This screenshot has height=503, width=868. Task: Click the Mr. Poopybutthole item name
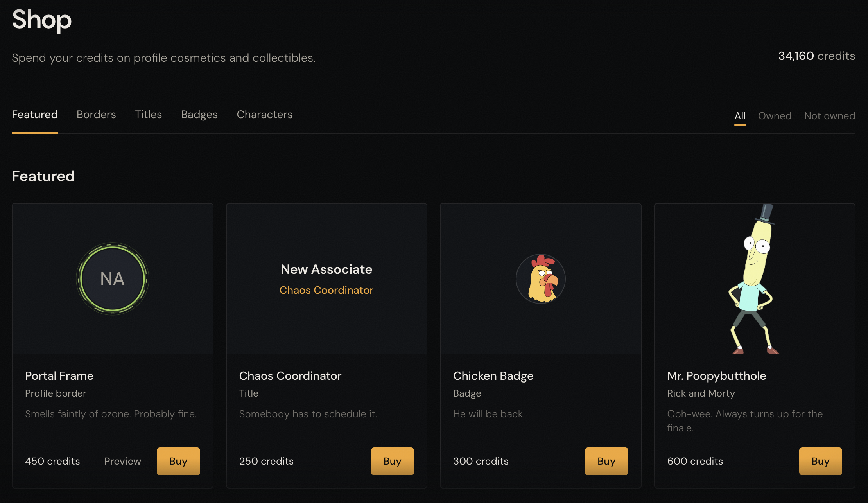[717, 376]
